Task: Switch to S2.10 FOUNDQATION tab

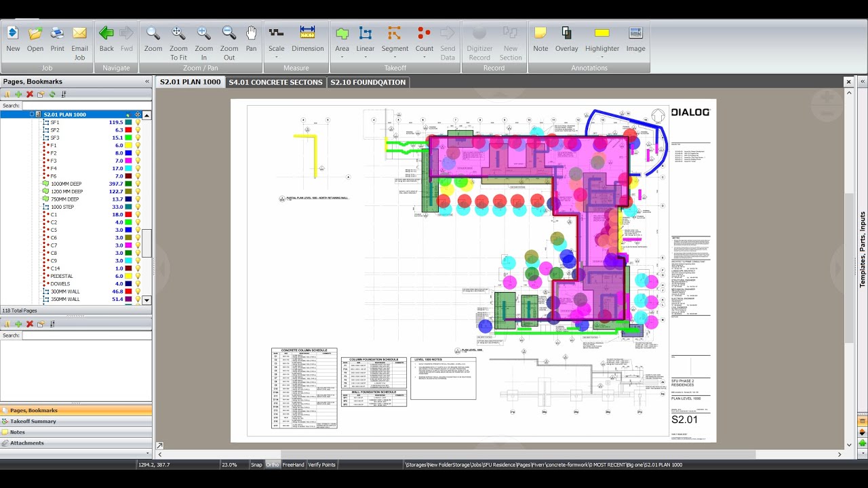Action: pyautogui.click(x=368, y=82)
